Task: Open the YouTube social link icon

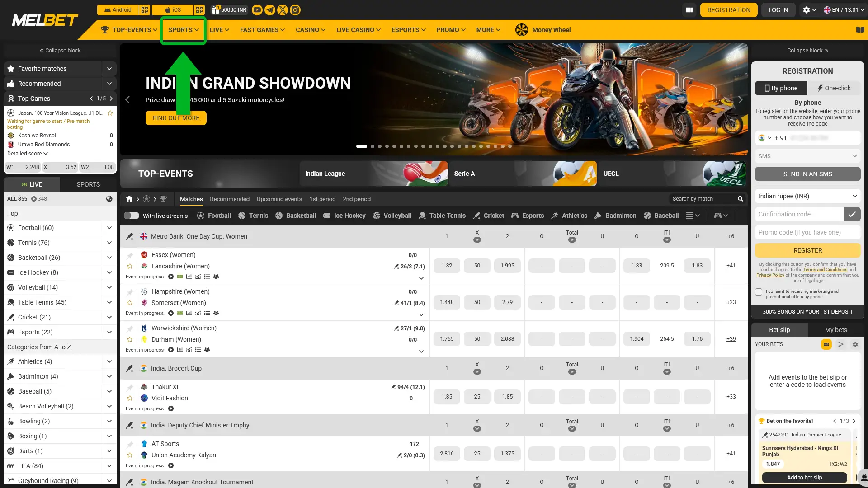Action: [257, 10]
